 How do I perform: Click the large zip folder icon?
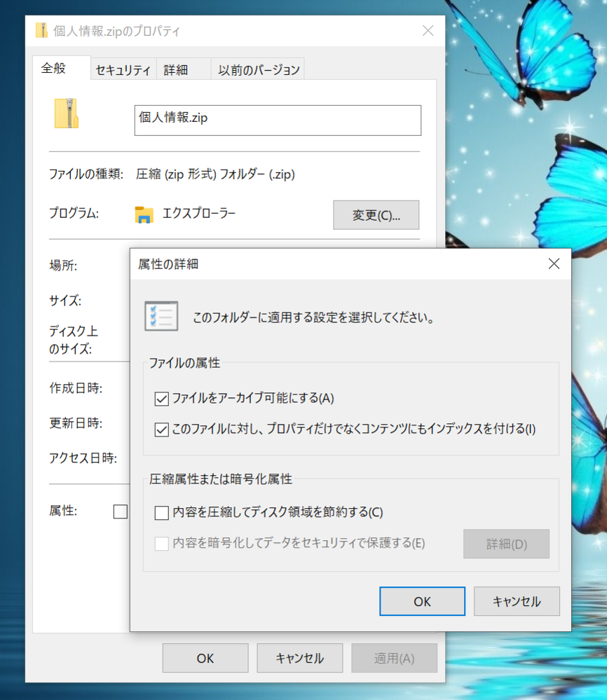click(x=67, y=114)
